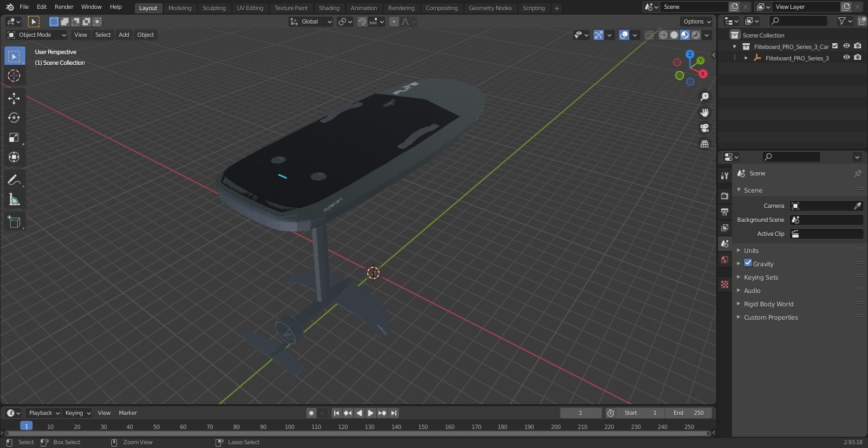The image size is (868, 448).
Task: Select the Measure tool
Action: tap(14, 200)
